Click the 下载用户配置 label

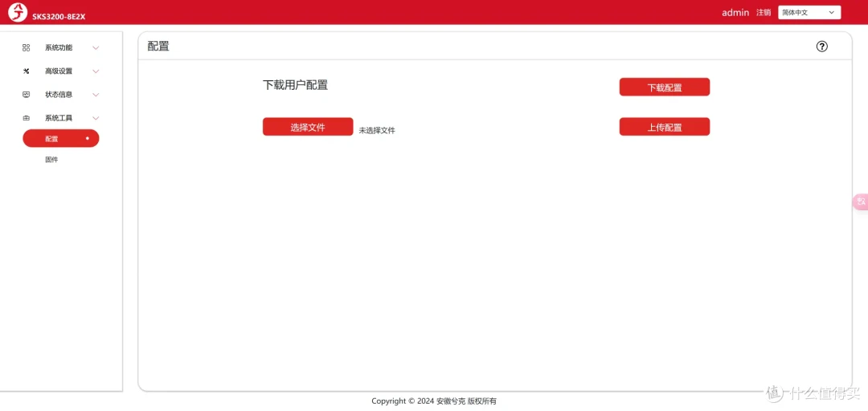coord(295,85)
